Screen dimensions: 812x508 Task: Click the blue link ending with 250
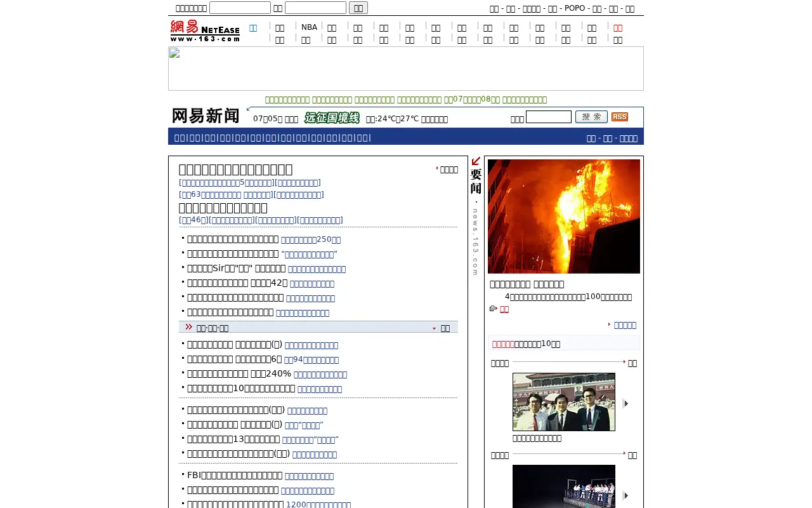pyautogui.click(x=311, y=239)
